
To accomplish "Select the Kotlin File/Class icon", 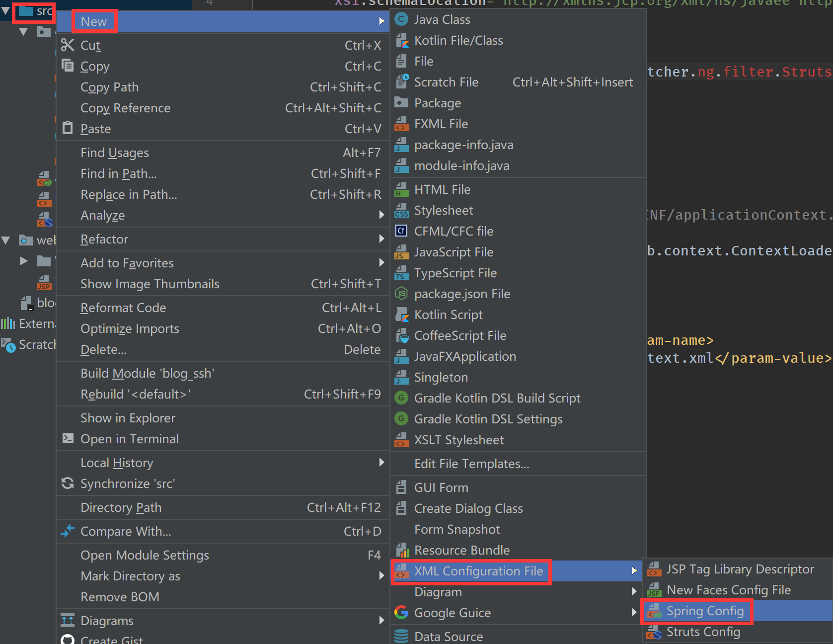I will point(401,40).
